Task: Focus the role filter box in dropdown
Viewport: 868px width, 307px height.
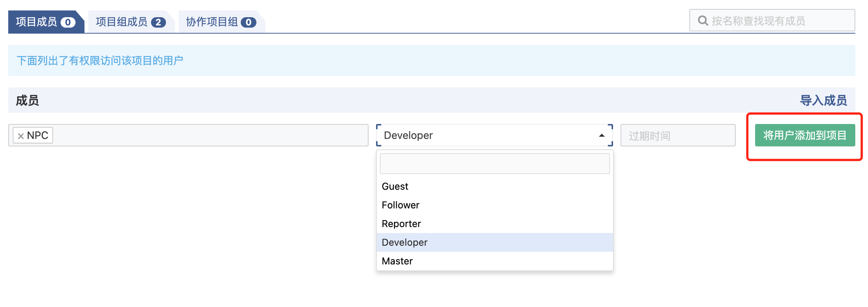Action: coord(494,164)
